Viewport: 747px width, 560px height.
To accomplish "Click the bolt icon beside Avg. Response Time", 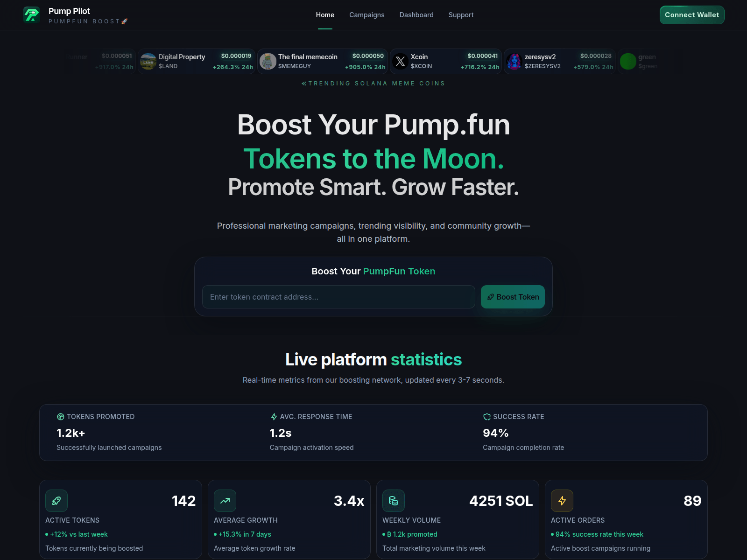I will (274, 417).
